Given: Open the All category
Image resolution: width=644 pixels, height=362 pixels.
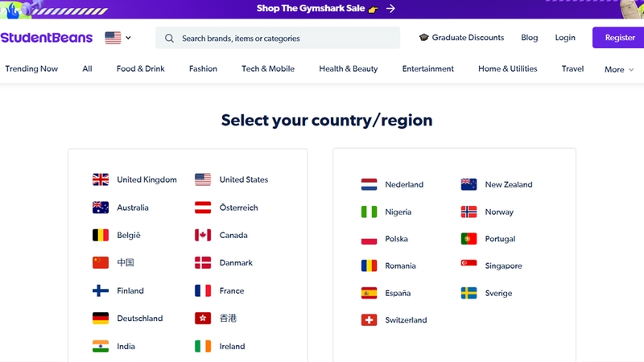Looking at the screenshot, I should coord(87,68).
